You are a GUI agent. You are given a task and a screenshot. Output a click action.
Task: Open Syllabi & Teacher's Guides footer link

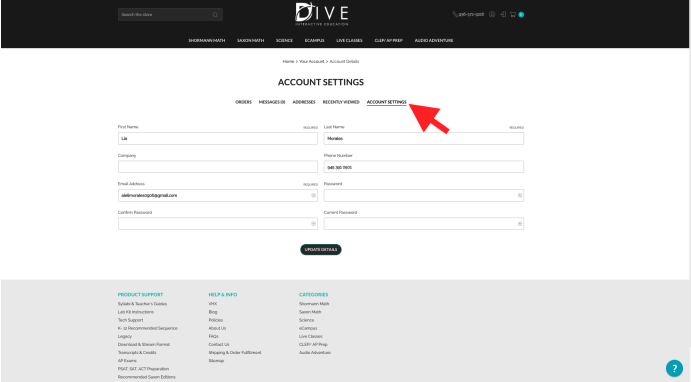click(x=142, y=304)
